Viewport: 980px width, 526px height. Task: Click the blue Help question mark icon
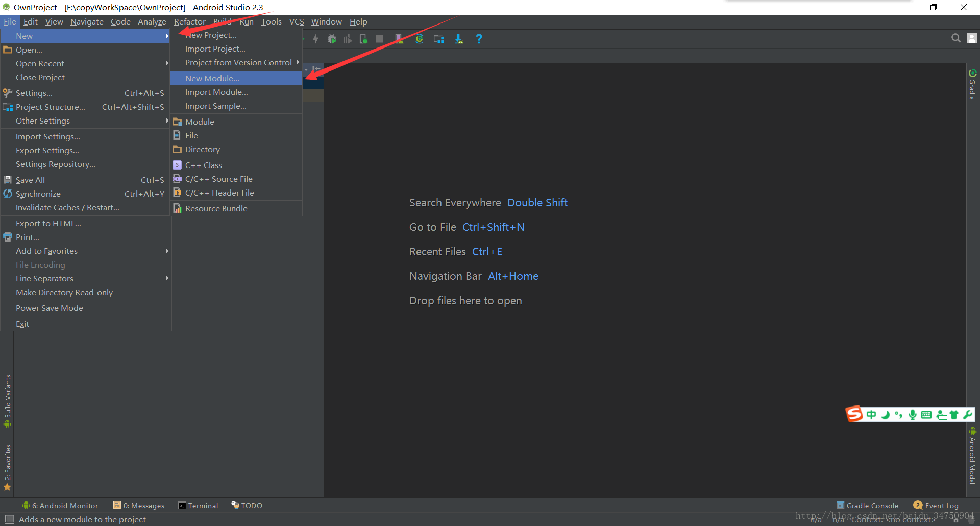(x=479, y=39)
